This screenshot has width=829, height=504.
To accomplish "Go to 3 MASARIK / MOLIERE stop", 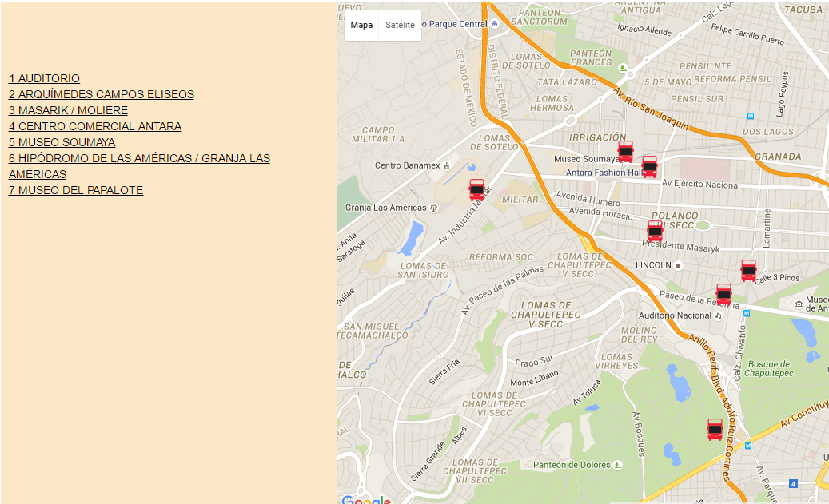I will tap(69, 110).
